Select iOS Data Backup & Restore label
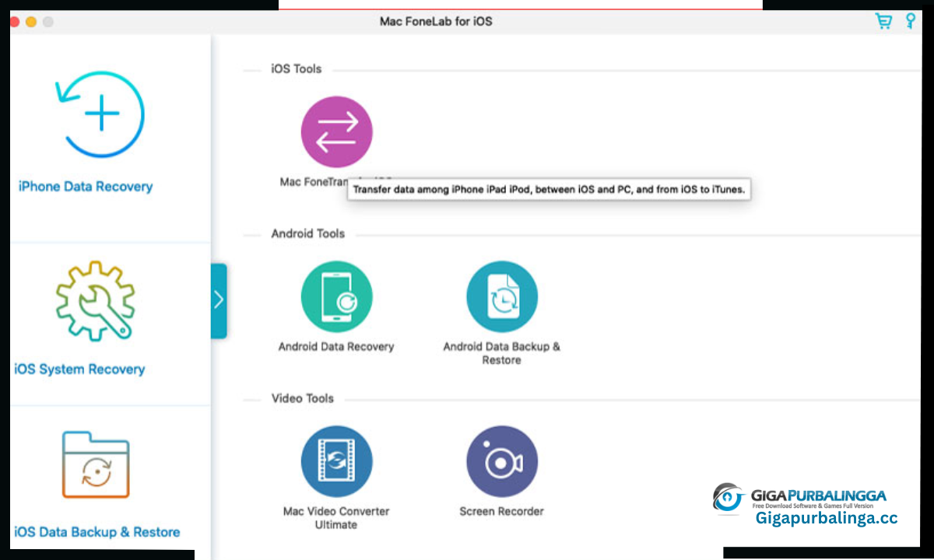 [97, 532]
